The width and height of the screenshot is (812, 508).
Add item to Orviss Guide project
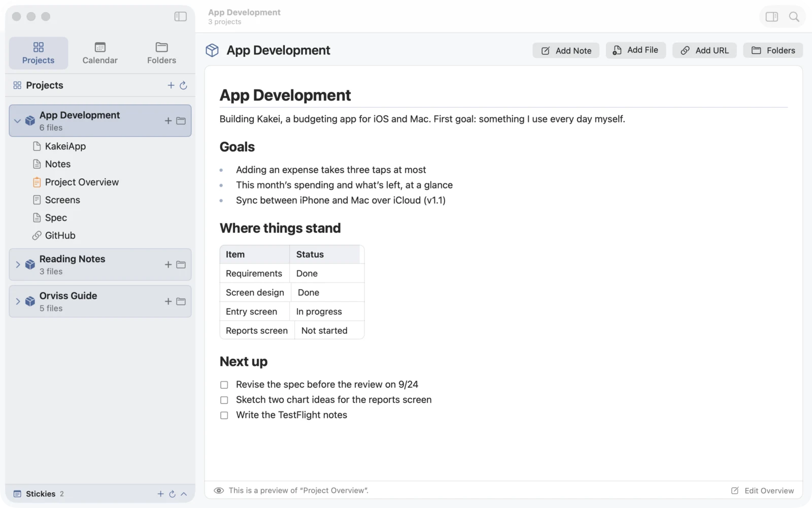tap(168, 301)
